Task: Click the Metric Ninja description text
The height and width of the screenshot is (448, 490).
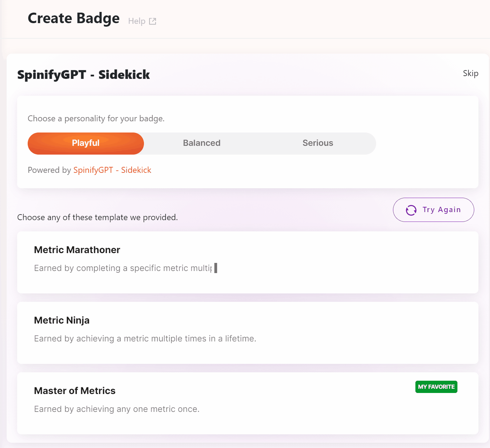Action: (x=145, y=339)
